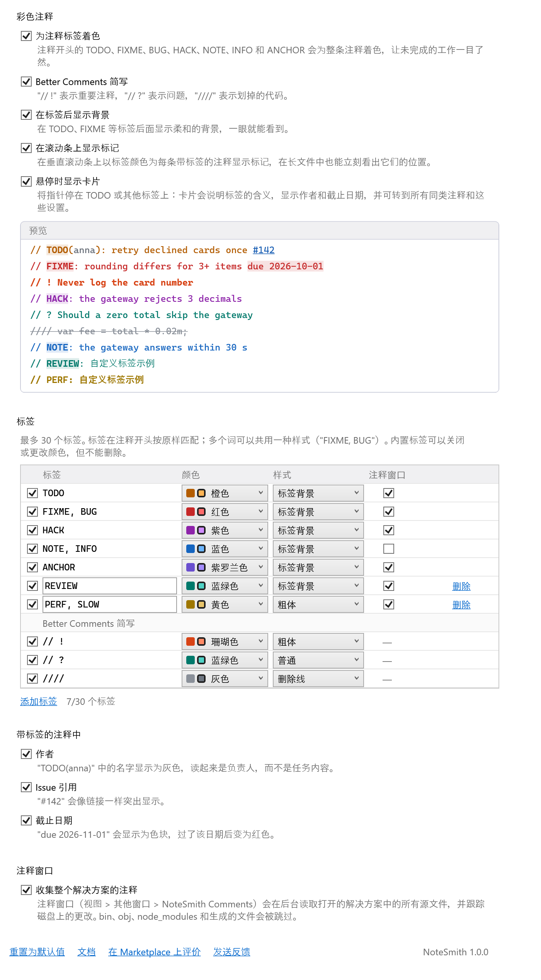Viewport: 541px width, 980px height.
Task: Toggle the //// shorthand row checkbox
Action: tap(32, 679)
